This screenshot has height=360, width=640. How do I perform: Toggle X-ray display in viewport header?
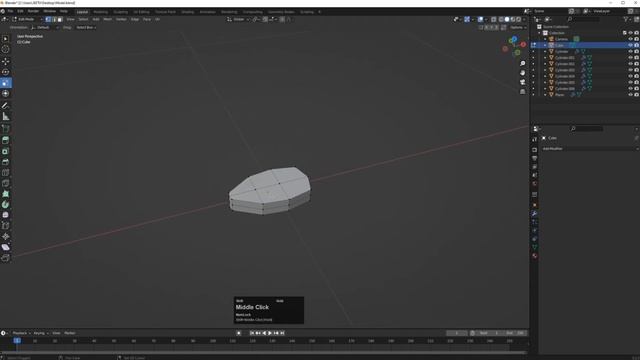(x=493, y=19)
